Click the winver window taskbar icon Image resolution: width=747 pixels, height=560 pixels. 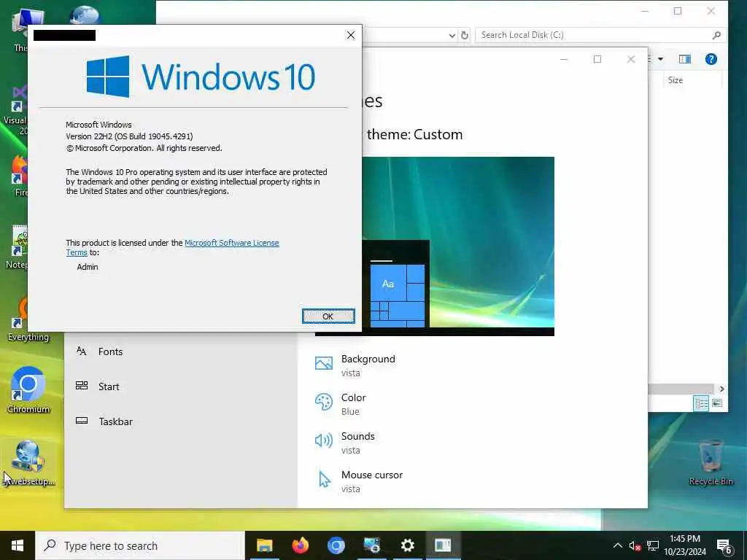point(443,545)
